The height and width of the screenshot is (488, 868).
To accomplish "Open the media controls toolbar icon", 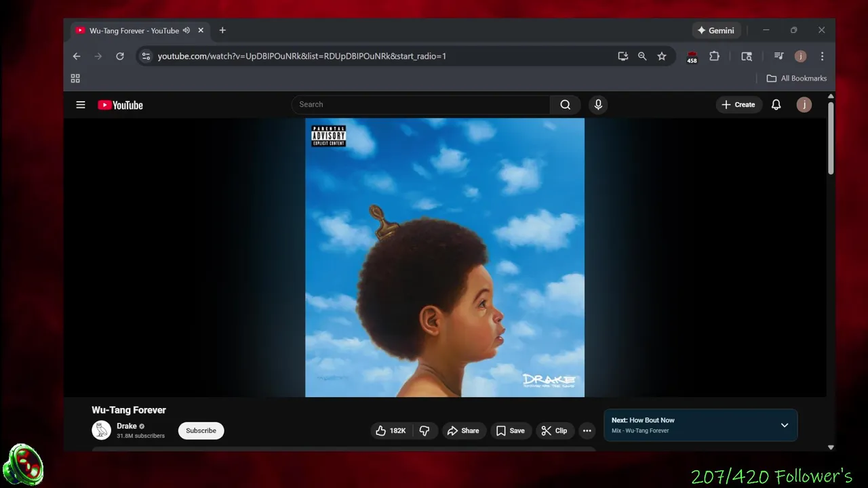I will [778, 56].
